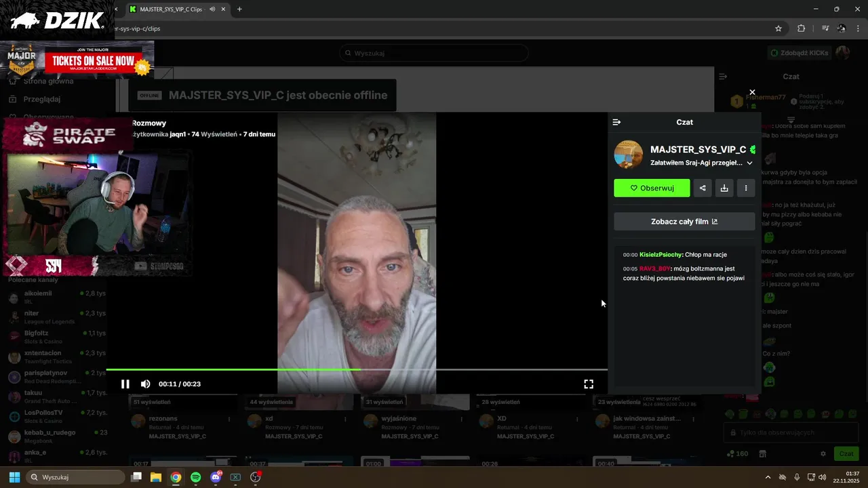Open the MAJSTER_SYS_VIP_C avatar in the clip panel
The height and width of the screenshot is (488, 868).
click(629, 155)
